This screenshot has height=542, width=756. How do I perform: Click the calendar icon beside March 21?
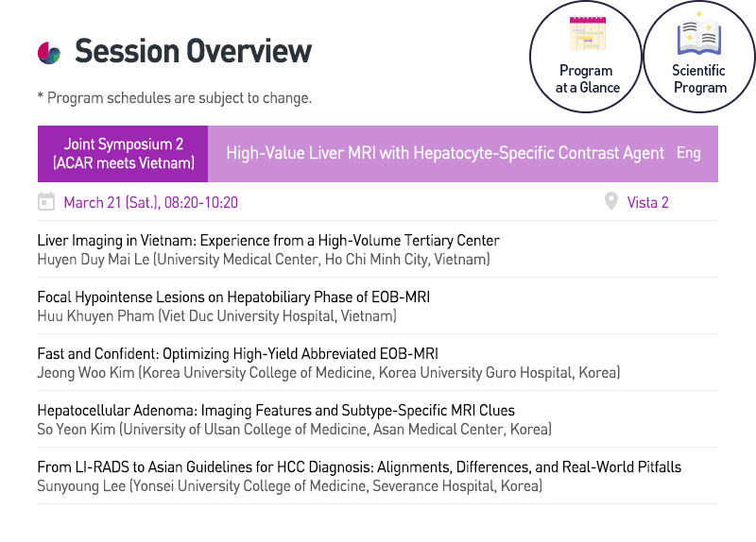tap(45, 202)
